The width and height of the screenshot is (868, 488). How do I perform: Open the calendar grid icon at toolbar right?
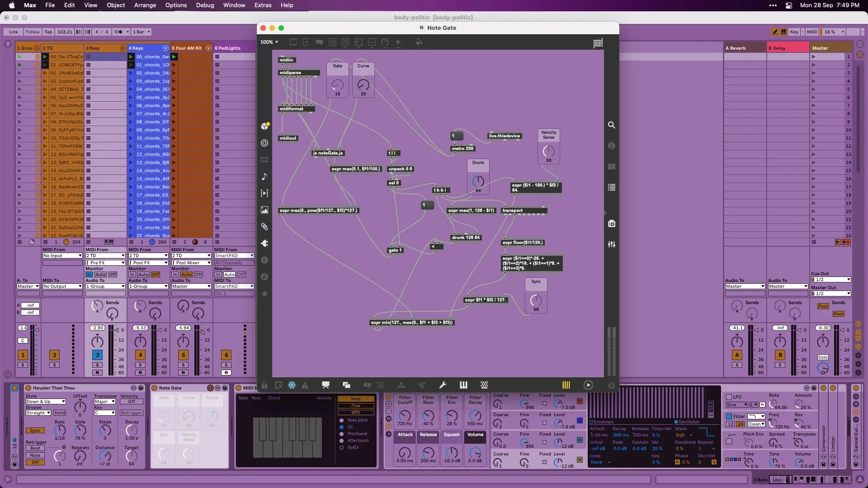click(x=598, y=43)
